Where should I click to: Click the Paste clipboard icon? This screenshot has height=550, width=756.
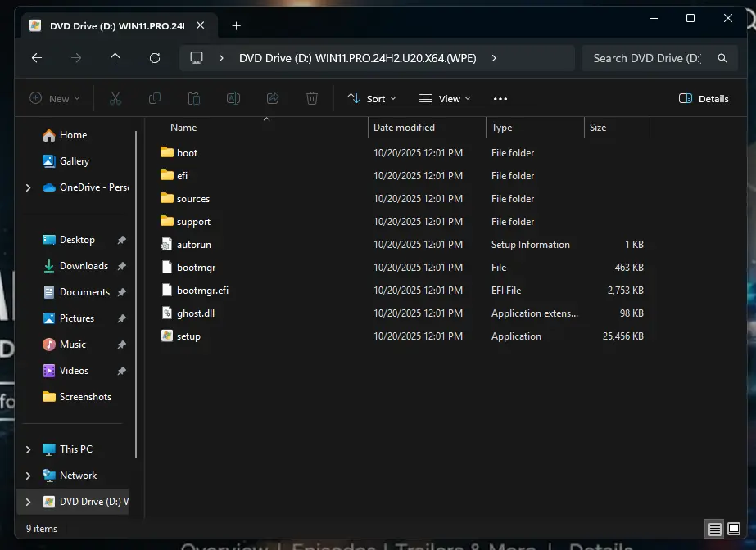tap(194, 99)
